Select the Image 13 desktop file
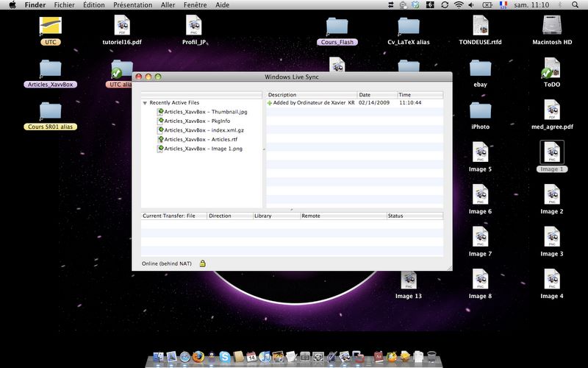The height and width of the screenshot is (368, 588). click(x=409, y=284)
